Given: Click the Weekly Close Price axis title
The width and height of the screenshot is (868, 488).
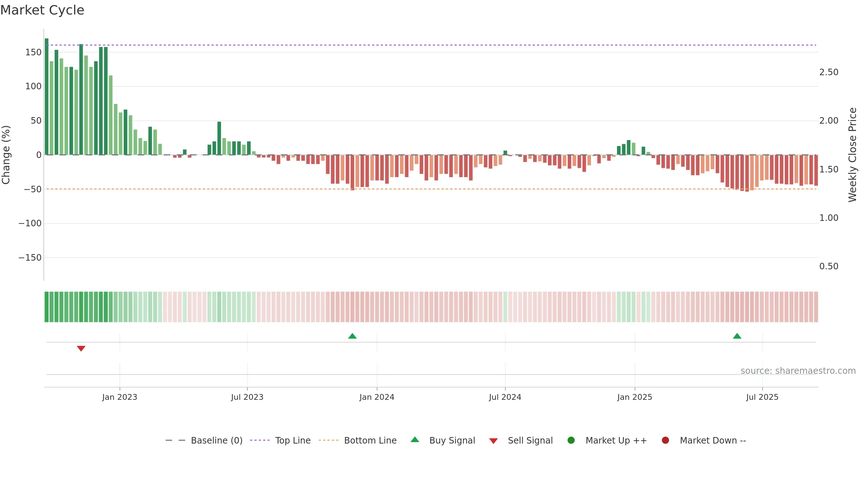Looking at the screenshot, I should [x=852, y=155].
